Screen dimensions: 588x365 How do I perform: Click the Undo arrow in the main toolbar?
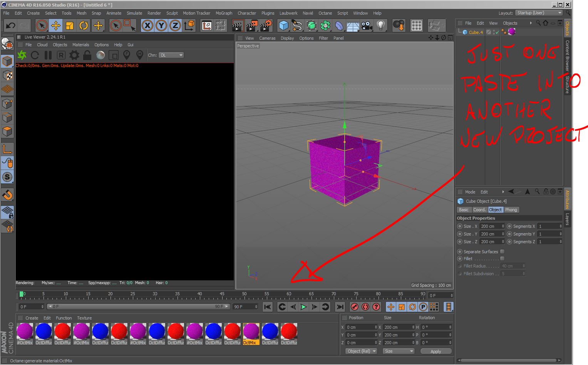(x=10, y=26)
